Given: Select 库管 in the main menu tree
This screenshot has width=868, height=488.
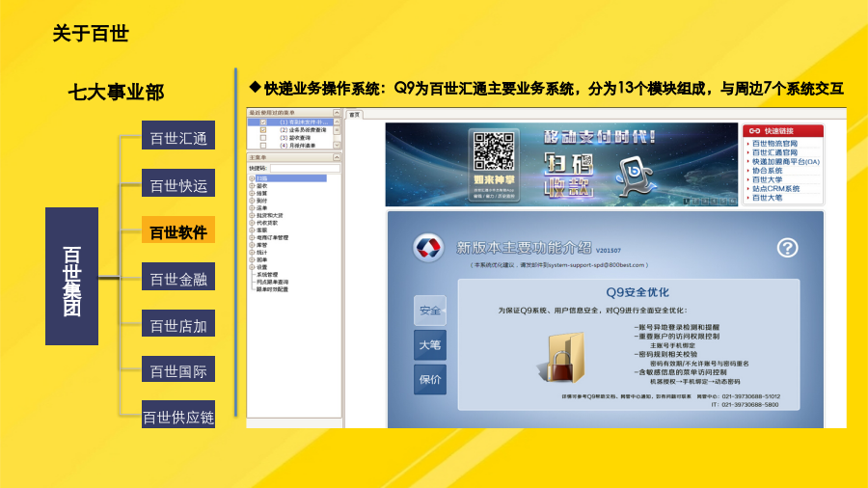Looking at the screenshot, I should pos(261,245).
